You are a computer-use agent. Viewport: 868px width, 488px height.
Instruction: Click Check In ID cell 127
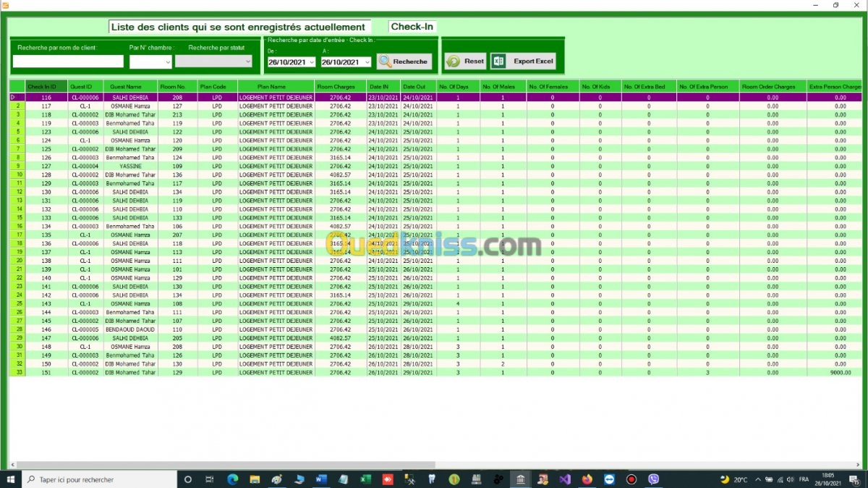point(46,166)
